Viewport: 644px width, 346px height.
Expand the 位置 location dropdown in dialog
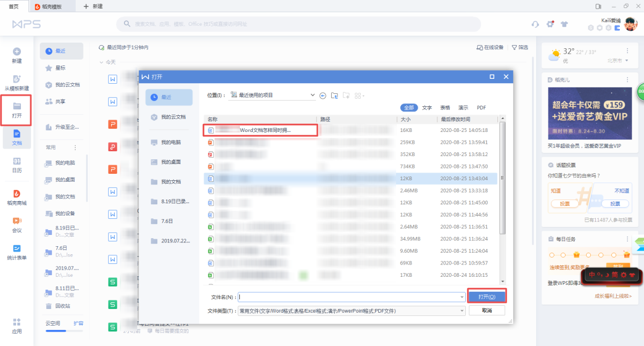click(313, 95)
